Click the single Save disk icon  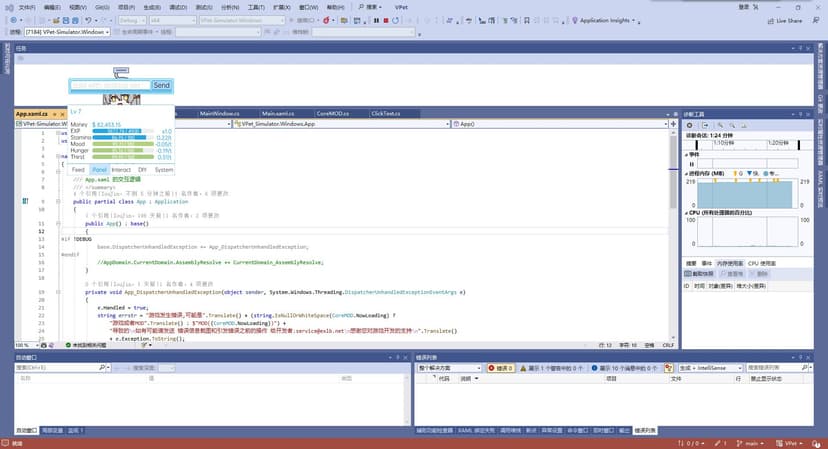click(65, 20)
